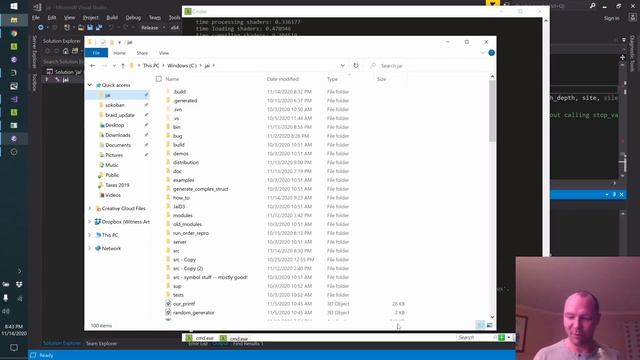Open Explorer Share ribbon tab
Viewport: 640px width, 360px height.
(142, 53)
